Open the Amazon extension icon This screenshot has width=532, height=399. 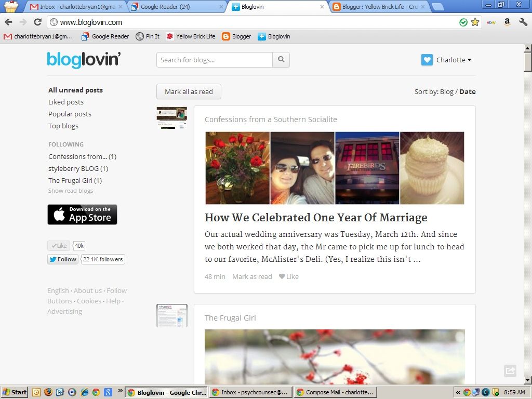[x=507, y=22]
